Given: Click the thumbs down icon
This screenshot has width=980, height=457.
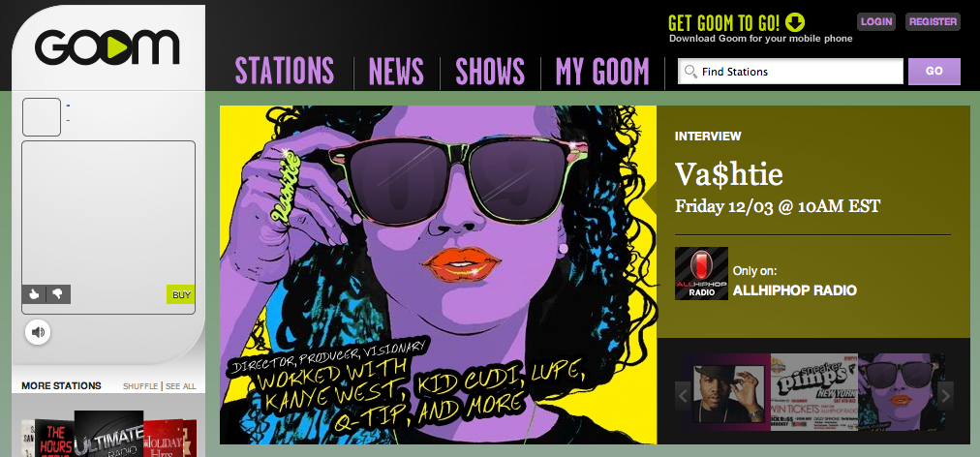Looking at the screenshot, I should (x=58, y=294).
